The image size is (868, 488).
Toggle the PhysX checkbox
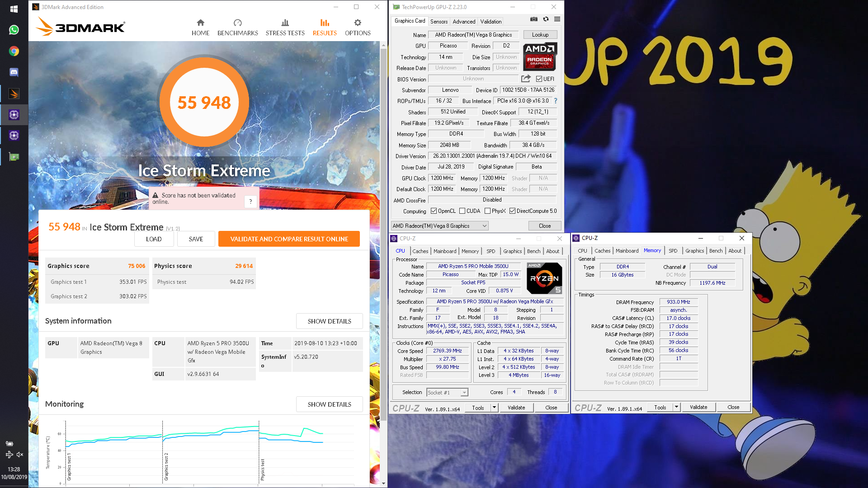pos(487,211)
